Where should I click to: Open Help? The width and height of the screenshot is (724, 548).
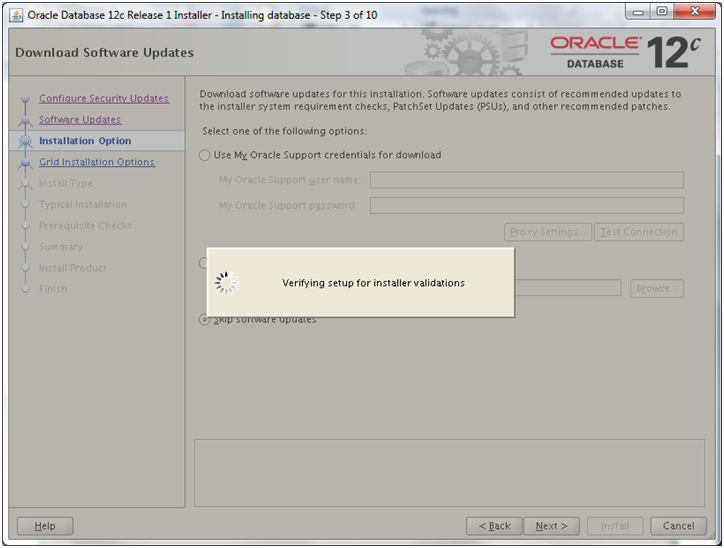click(x=45, y=526)
